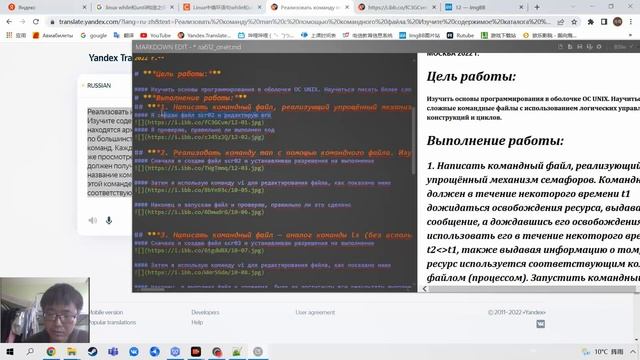Viewport: 640px width, 360px height.
Task: Show hidden system tray icons chevron
Action: point(632,351)
